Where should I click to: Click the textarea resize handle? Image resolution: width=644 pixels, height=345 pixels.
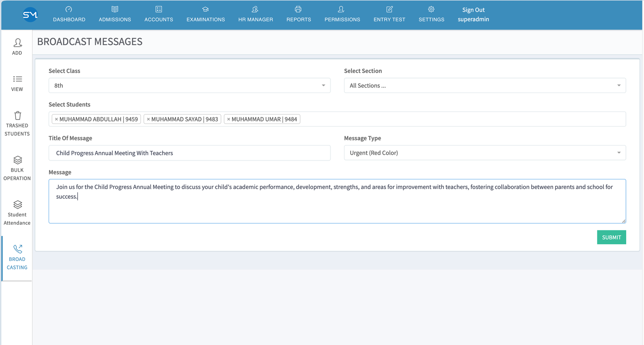click(623, 221)
